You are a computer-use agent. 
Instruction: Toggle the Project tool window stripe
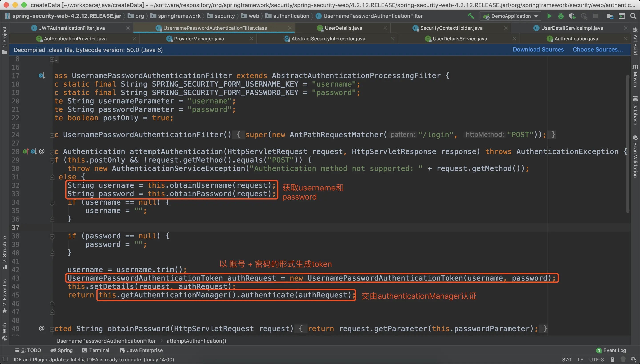pyautogui.click(x=4, y=40)
